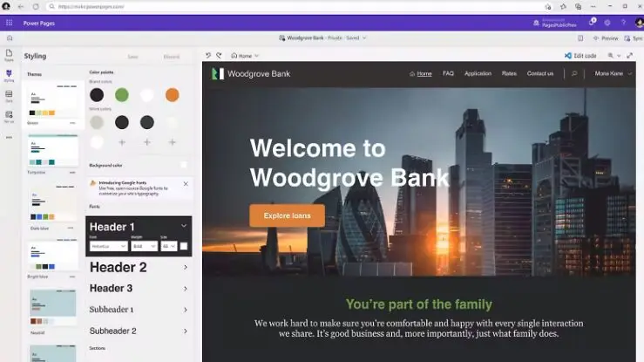
Task: Open the app launcher waffle icon
Action: pos(9,23)
